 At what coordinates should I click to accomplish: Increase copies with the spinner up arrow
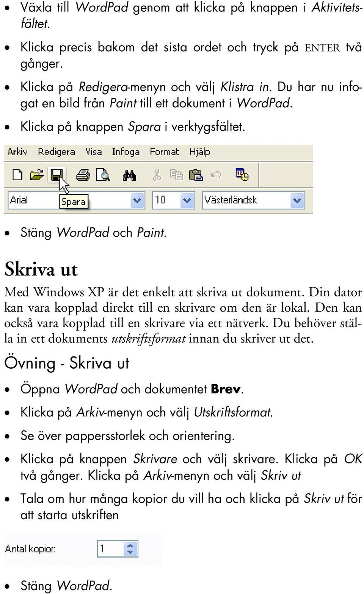(x=130, y=545)
